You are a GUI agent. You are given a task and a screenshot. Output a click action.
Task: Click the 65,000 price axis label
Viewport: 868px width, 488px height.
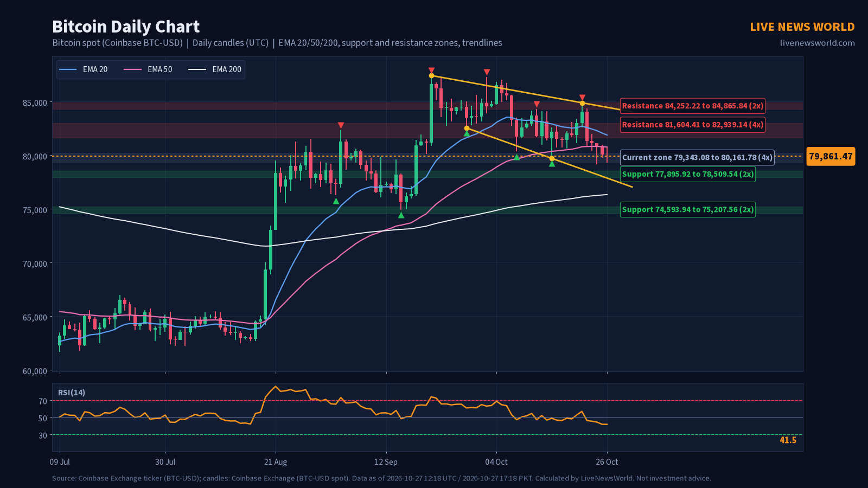point(35,317)
